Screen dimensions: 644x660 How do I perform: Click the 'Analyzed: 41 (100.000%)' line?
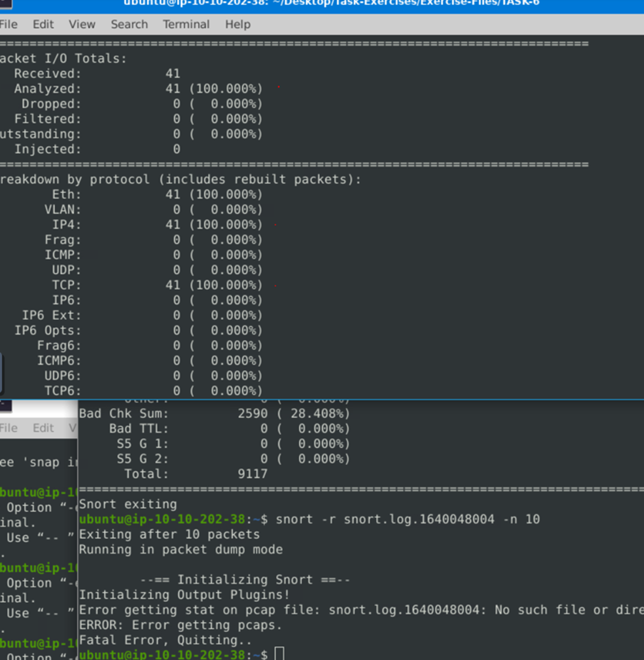[x=138, y=89]
